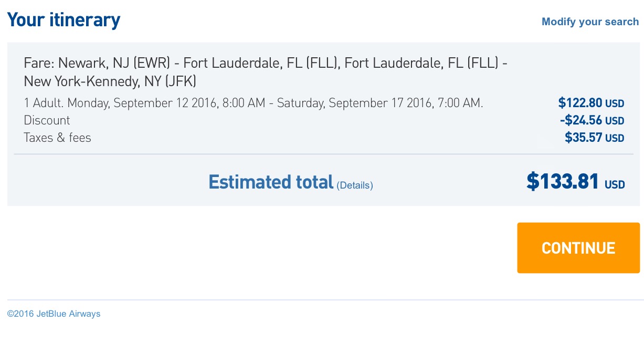
Task: Open Modify your search
Action: (590, 22)
